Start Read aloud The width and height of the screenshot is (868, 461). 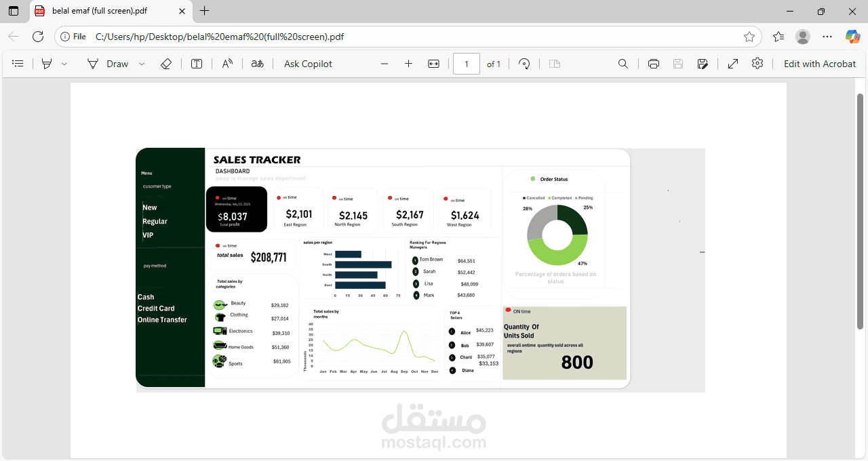[227, 64]
